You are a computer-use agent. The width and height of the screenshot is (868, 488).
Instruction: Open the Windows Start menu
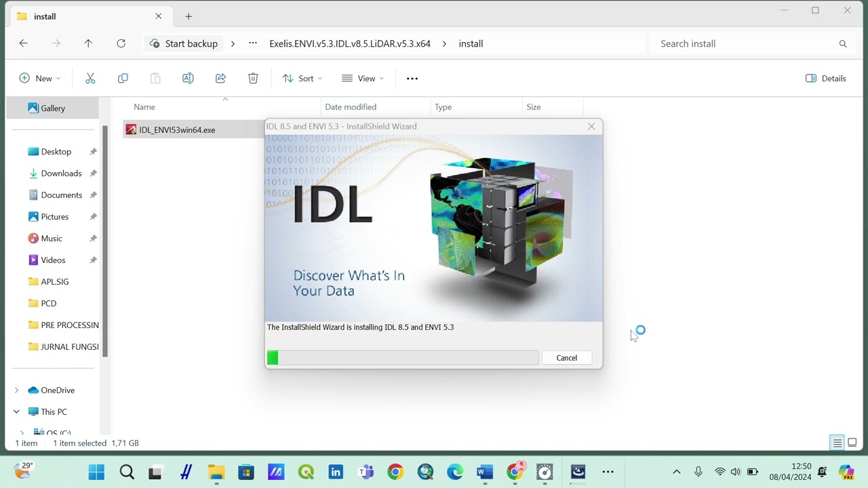pyautogui.click(x=96, y=472)
